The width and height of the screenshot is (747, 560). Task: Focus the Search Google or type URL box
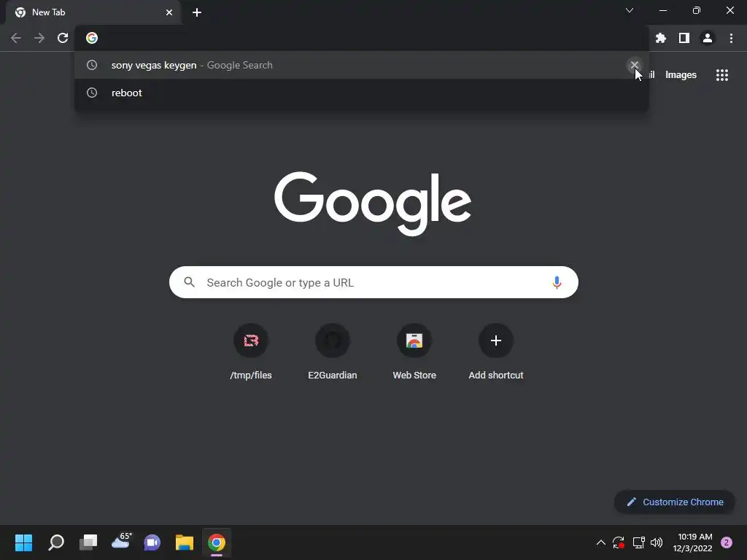click(373, 282)
